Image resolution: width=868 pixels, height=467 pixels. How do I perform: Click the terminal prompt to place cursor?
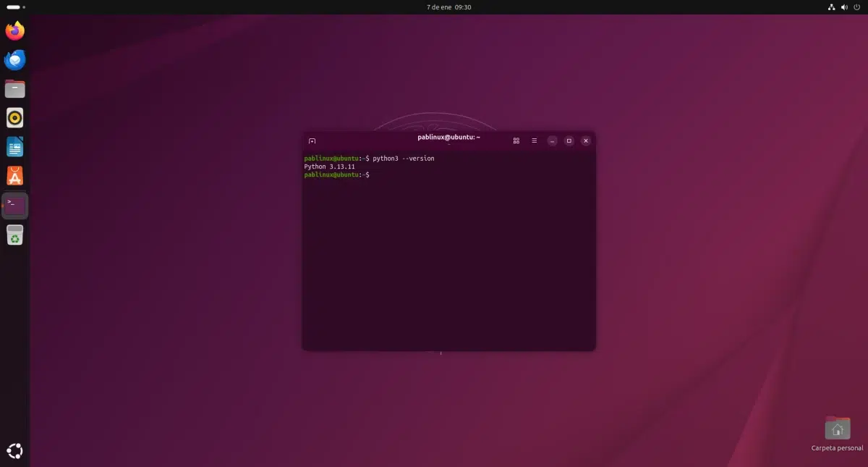click(x=373, y=174)
